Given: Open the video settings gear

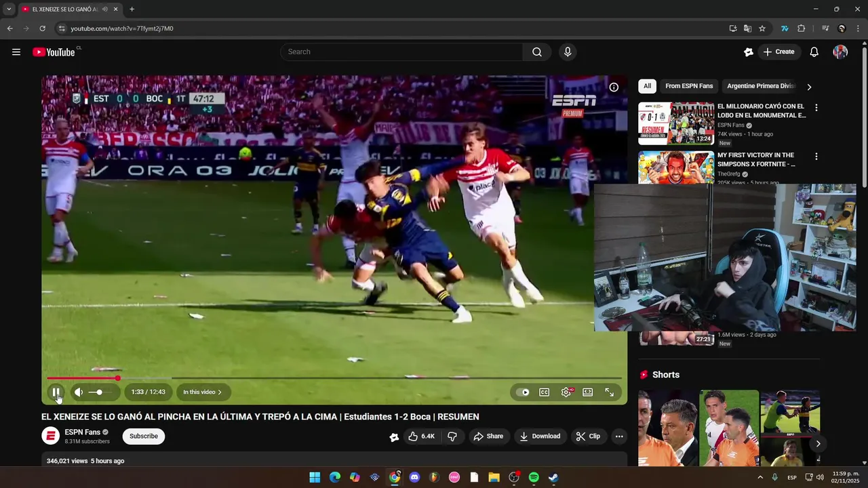Looking at the screenshot, I should 566,392.
